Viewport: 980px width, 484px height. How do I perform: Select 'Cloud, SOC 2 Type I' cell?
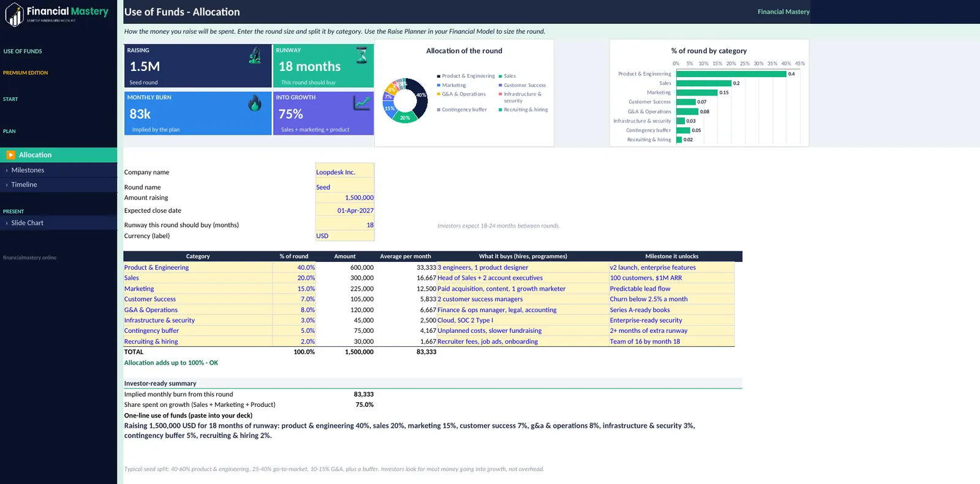point(522,320)
